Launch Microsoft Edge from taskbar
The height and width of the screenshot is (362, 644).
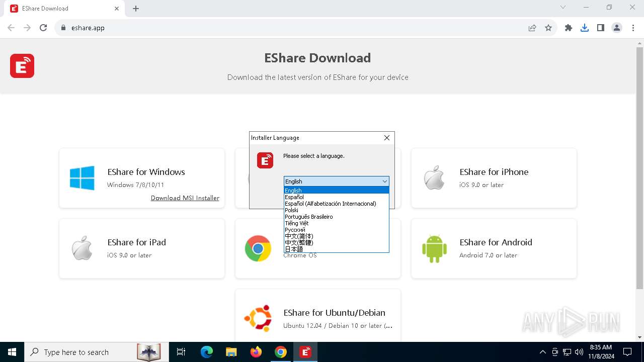pos(207,352)
